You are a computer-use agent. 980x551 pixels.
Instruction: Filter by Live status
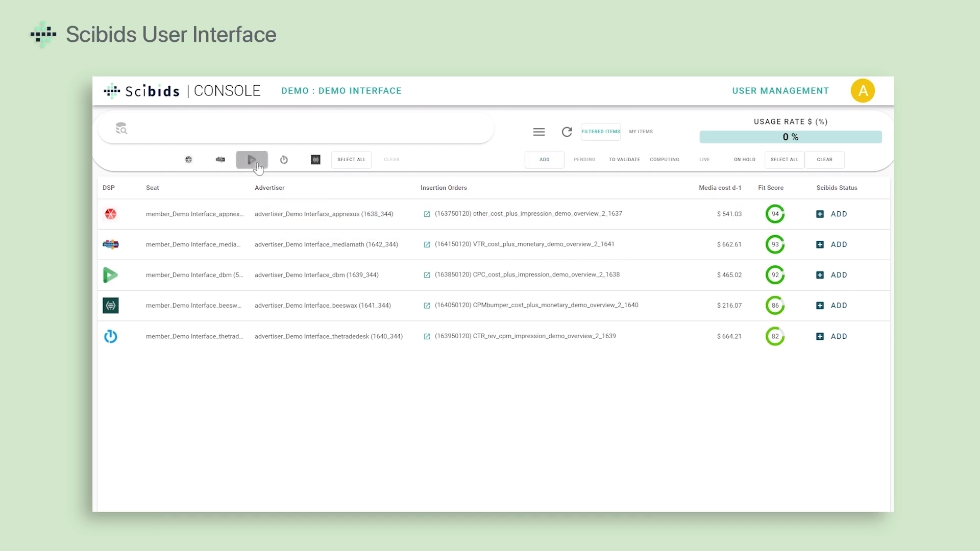click(x=704, y=160)
